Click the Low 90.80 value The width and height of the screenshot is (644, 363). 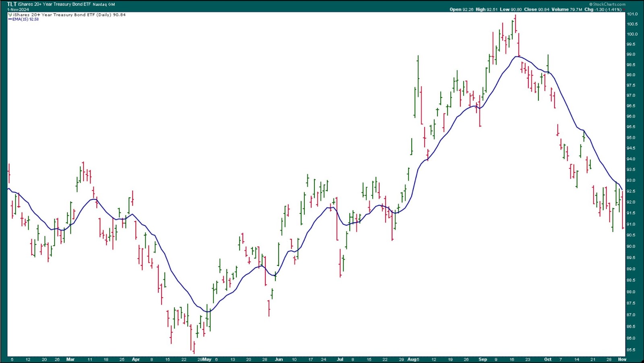click(511, 9)
